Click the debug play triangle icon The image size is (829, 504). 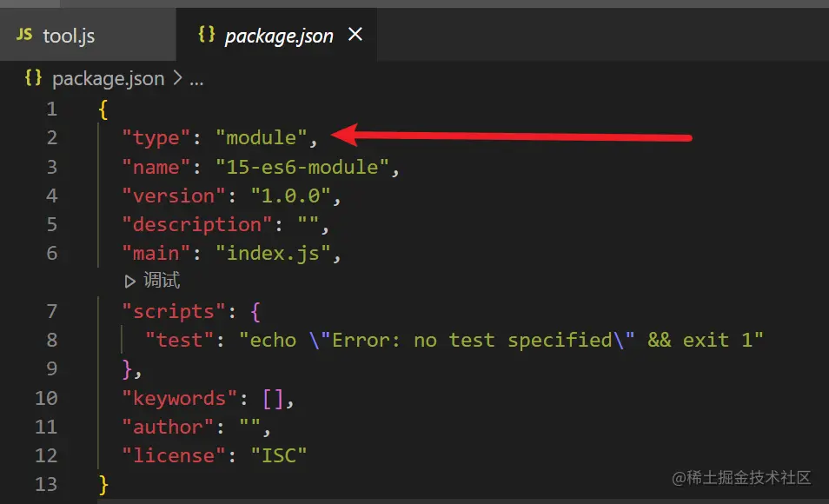pyautogui.click(x=130, y=281)
